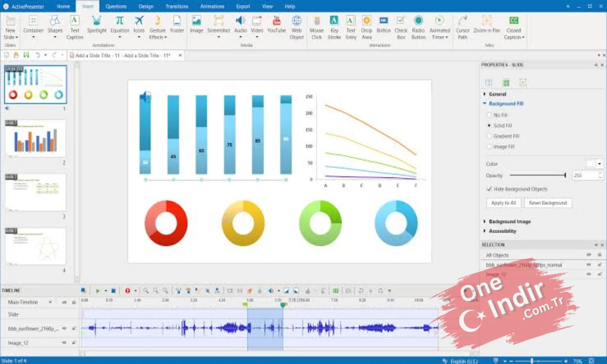Insert a Check Box interaction object
Image resolution: width=607 pixels, height=364 pixels.
click(401, 27)
